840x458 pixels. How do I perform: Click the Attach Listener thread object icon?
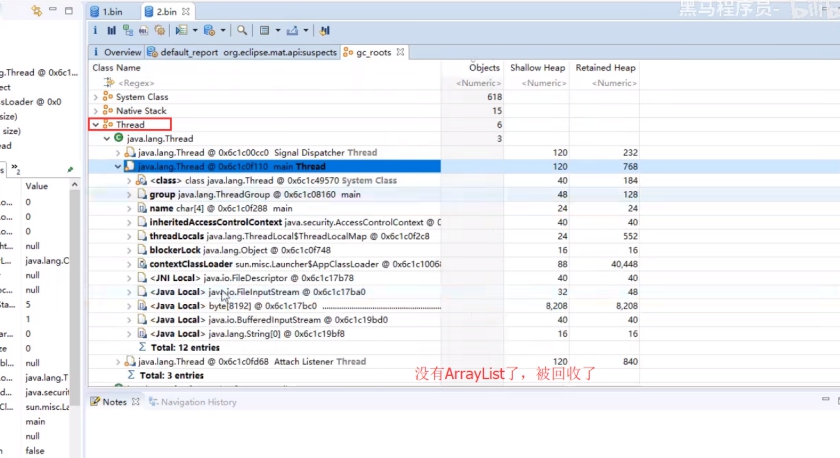(130, 361)
